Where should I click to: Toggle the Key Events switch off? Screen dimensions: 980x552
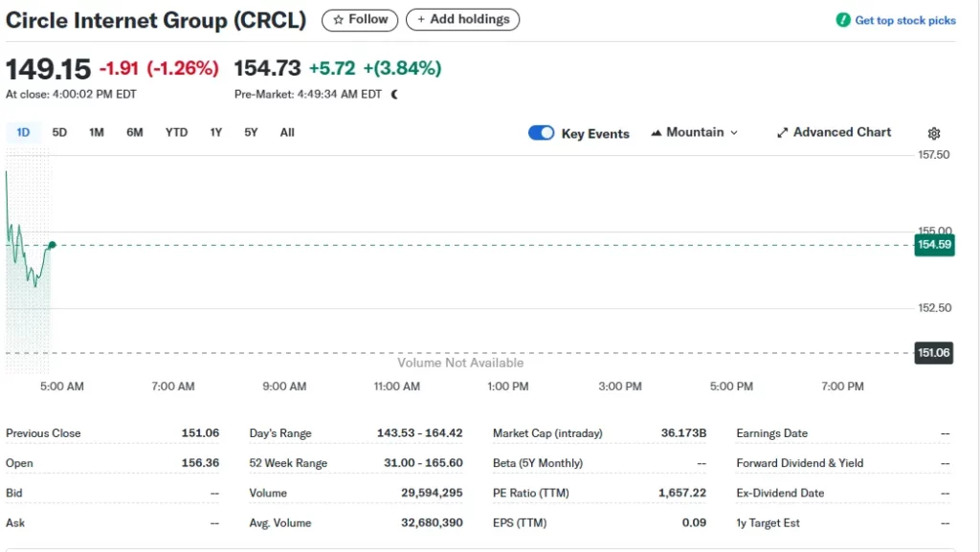coord(541,133)
